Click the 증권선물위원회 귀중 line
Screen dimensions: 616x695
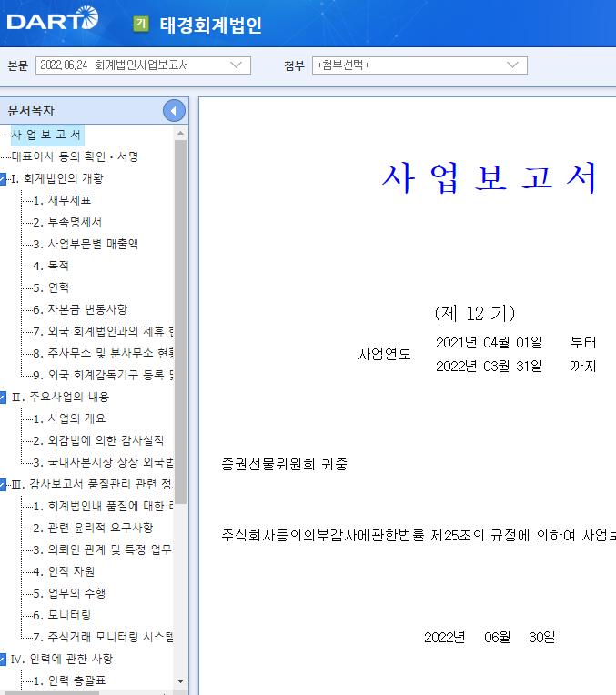284,465
